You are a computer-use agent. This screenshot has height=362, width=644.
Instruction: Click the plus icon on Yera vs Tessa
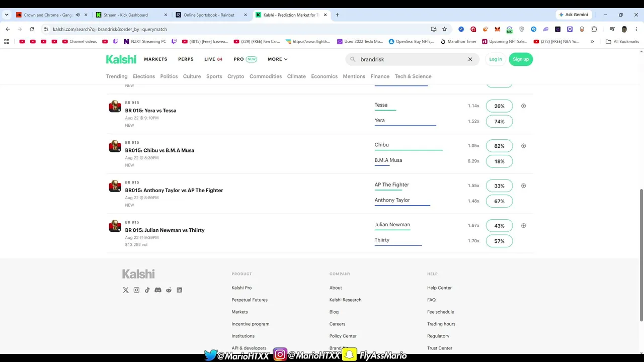click(523, 106)
